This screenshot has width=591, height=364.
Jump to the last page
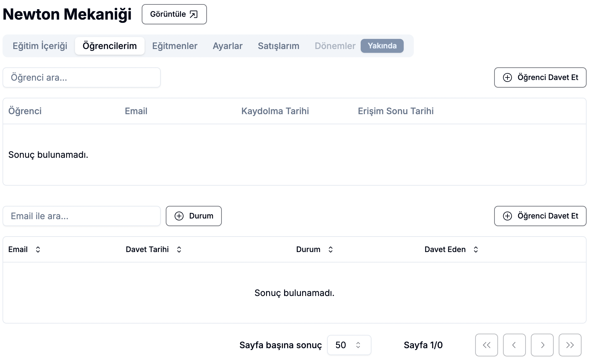pyautogui.click(x=570, y=345)
